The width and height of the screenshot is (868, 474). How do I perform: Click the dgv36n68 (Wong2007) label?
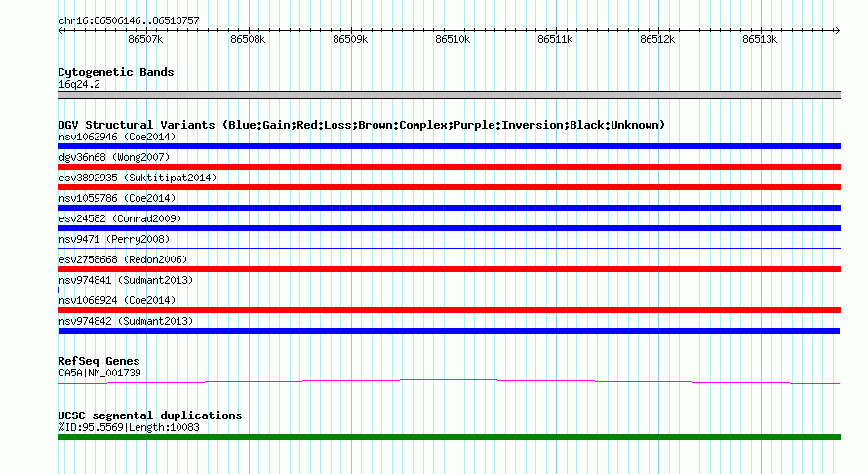coord(114,157)
